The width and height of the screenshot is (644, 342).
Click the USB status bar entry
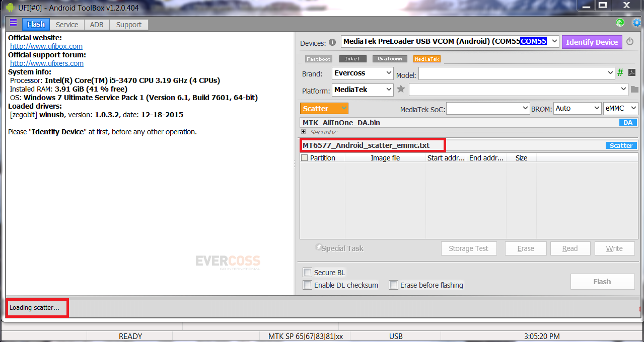click(x=396, y=336)
